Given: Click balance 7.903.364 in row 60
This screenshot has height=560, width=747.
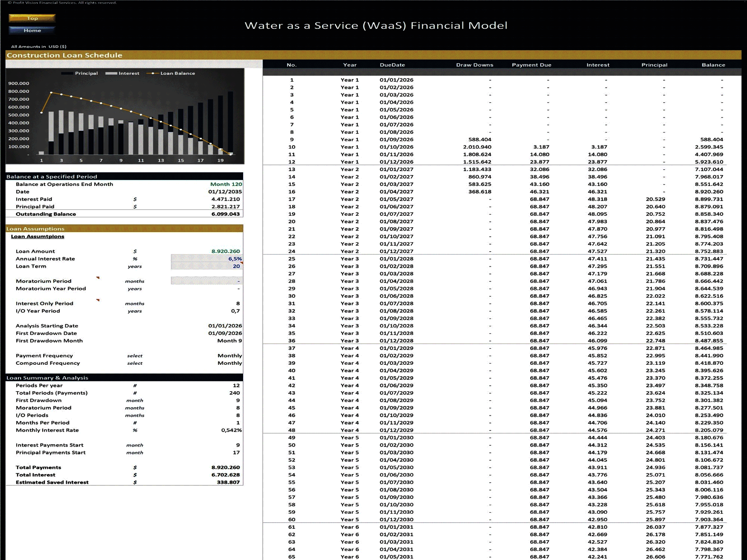Looking at the screenshot, I should 709,520.
